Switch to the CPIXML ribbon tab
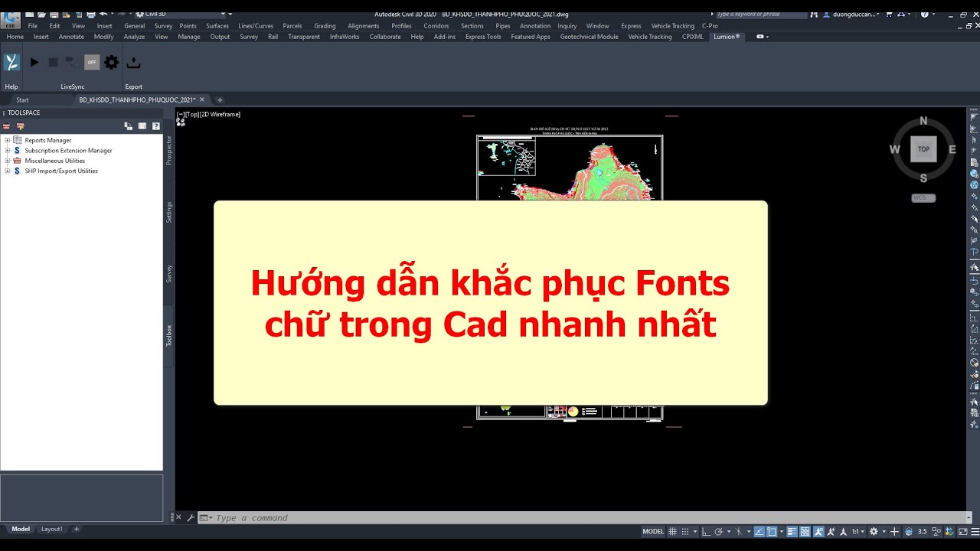 [x=693, y=37]
